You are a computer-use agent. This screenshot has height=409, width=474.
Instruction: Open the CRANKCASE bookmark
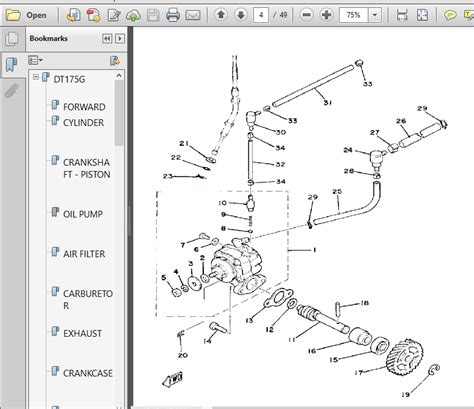(88, 373)
